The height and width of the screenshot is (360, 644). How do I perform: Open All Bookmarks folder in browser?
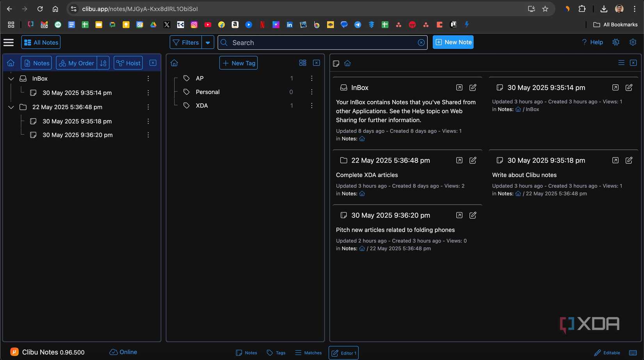pyautogui.click(x=616, y=25)
